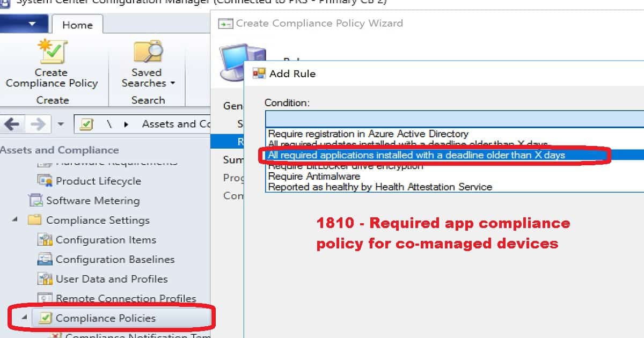Select the Compliance Policies tree node
Screen dimensions: 644x338
pos(106,318)
